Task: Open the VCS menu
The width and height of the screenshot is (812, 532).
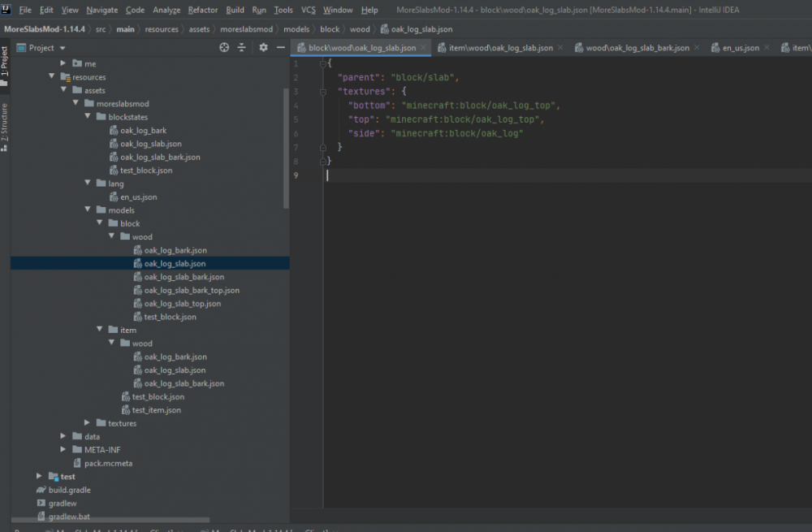Action: [308, 10]
